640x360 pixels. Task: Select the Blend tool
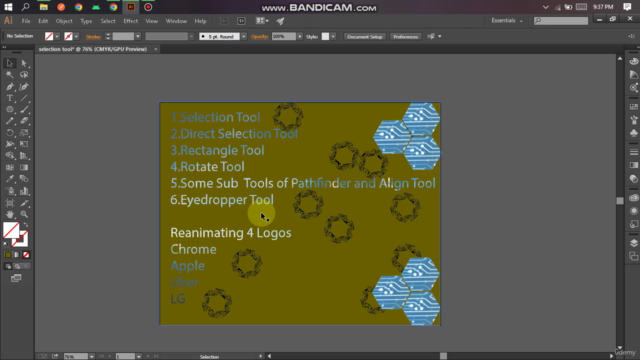click(x=24, y=179)
